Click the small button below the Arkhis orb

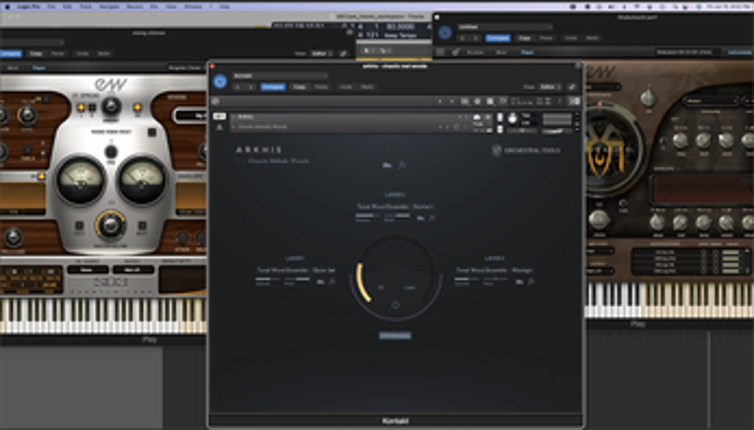pyautogui.click(x=395, y=336)
